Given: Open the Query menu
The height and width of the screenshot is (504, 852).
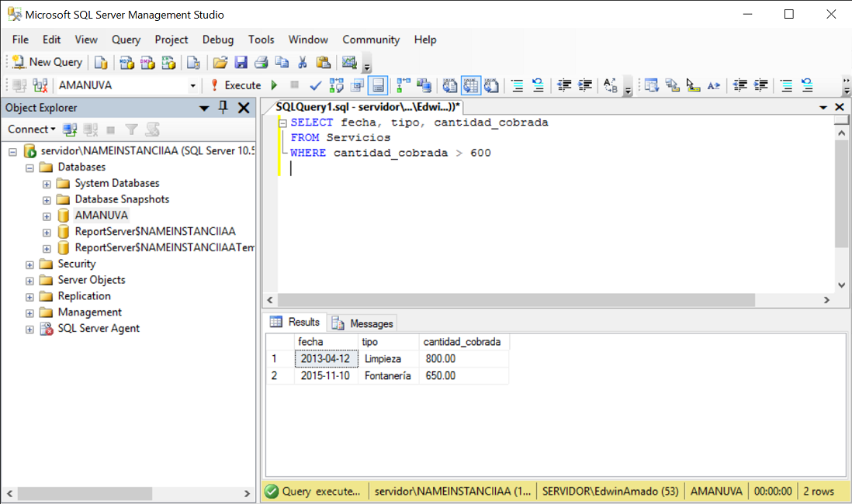Looking at the screenshot, I should click(x=126, y=40).
